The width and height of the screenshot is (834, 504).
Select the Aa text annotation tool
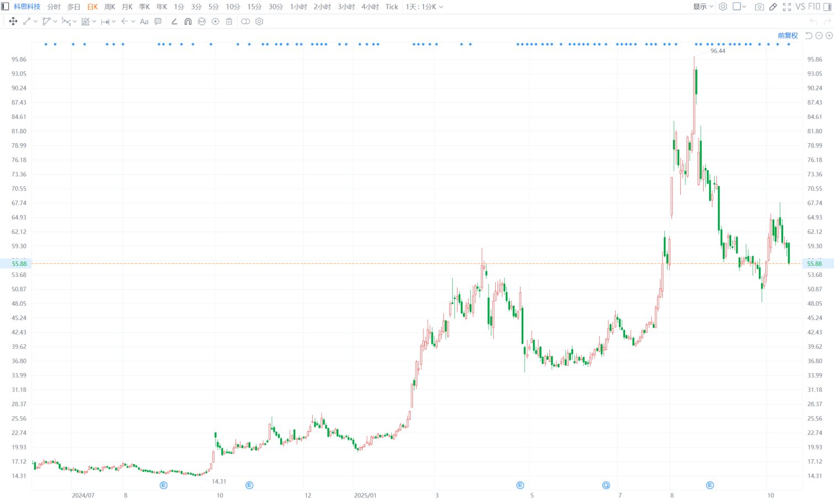pyautogui.click(x=144, y=22)
